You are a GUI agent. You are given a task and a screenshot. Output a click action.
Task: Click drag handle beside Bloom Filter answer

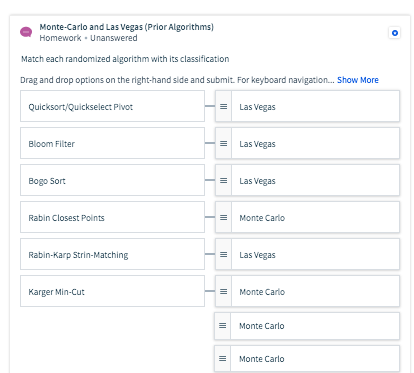click(223, 144)
